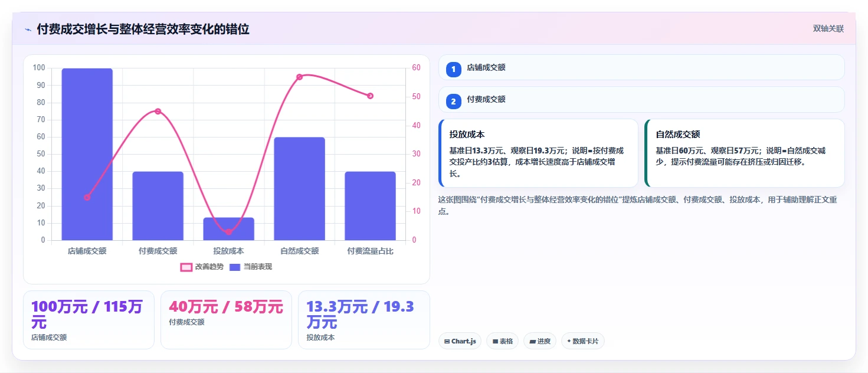
Task: Click the trend line point above 付费流量占比
Action: (x=371, y=96)
